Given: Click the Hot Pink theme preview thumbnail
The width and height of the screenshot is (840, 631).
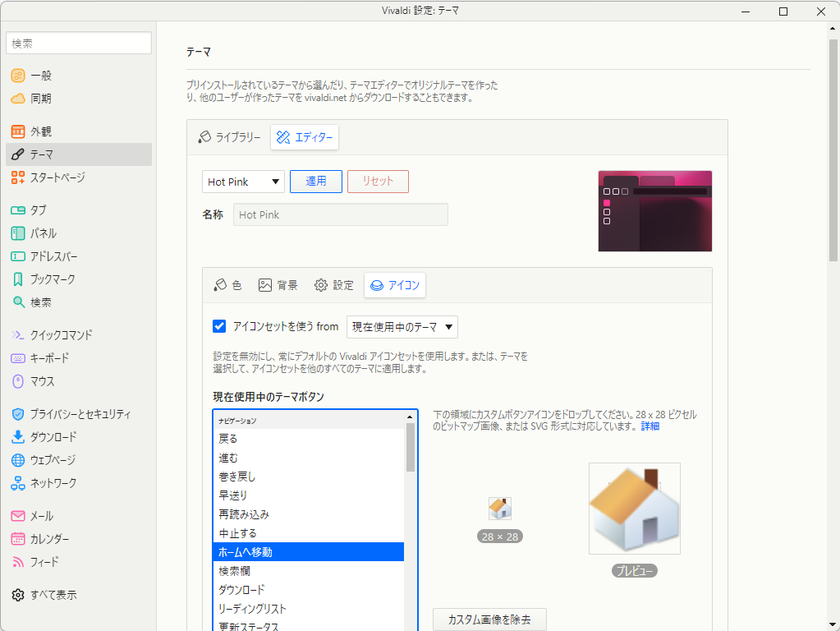Looking at the screenshot, I should point(654,210).
